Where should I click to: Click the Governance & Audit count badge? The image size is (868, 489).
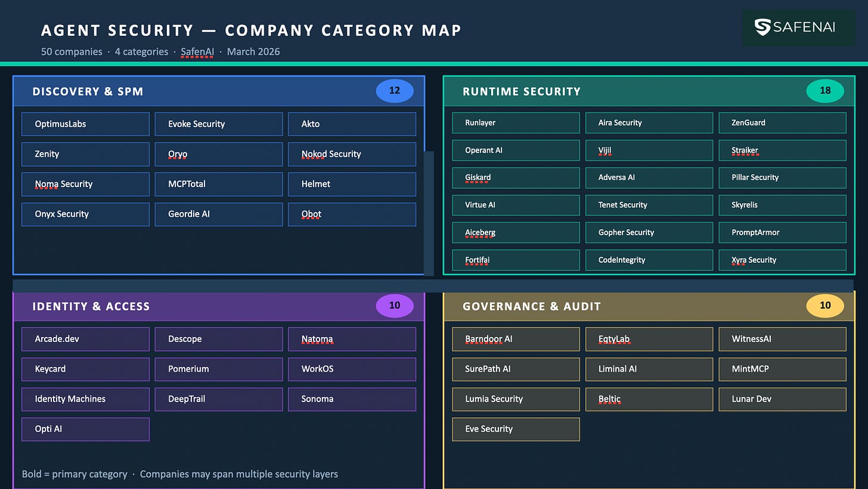(x=825, y=306)
